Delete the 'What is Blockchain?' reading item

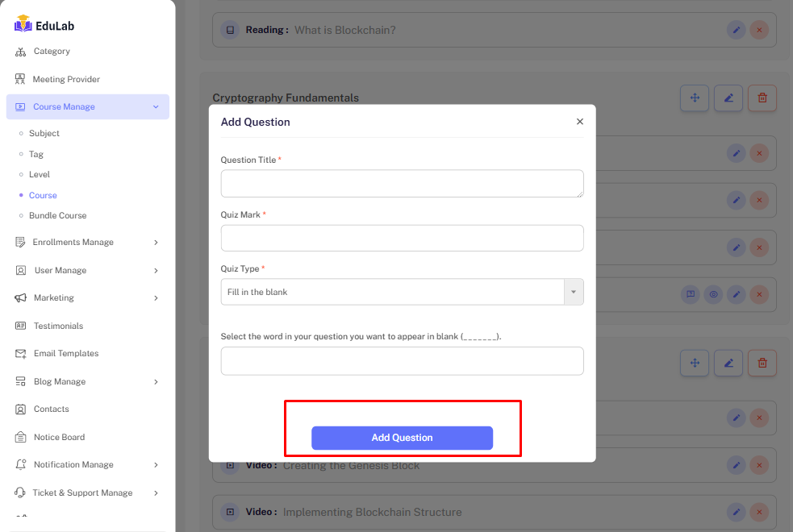click(758, 30)
